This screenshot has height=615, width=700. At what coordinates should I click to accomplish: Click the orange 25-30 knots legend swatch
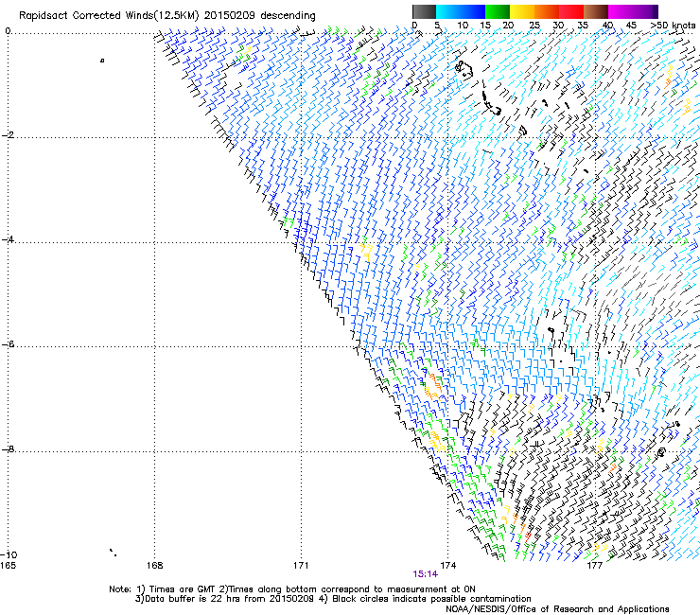click(547, 11)
